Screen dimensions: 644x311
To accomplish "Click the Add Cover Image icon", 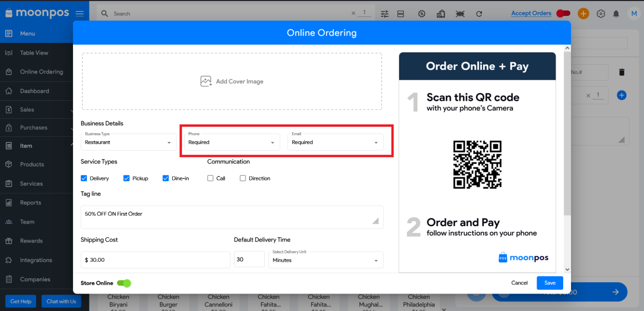I will pos(206,81).
